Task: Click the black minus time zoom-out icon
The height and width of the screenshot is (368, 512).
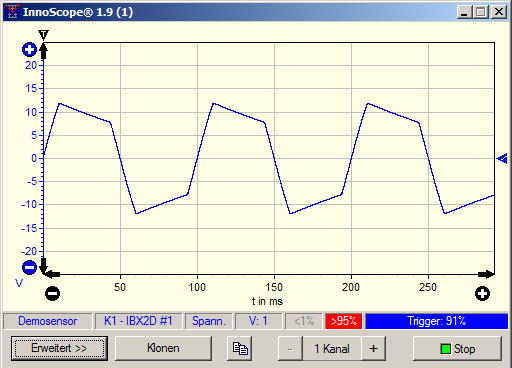Action: coord(52,293)
